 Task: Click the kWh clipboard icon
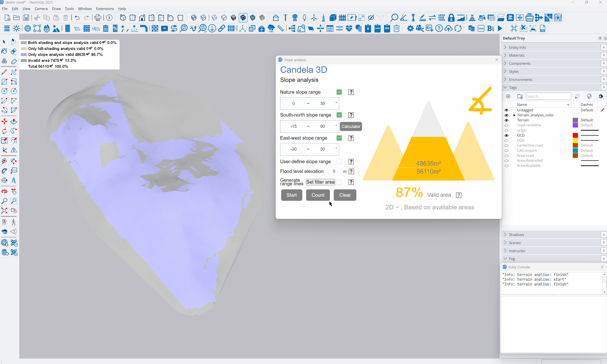(377, 29)
